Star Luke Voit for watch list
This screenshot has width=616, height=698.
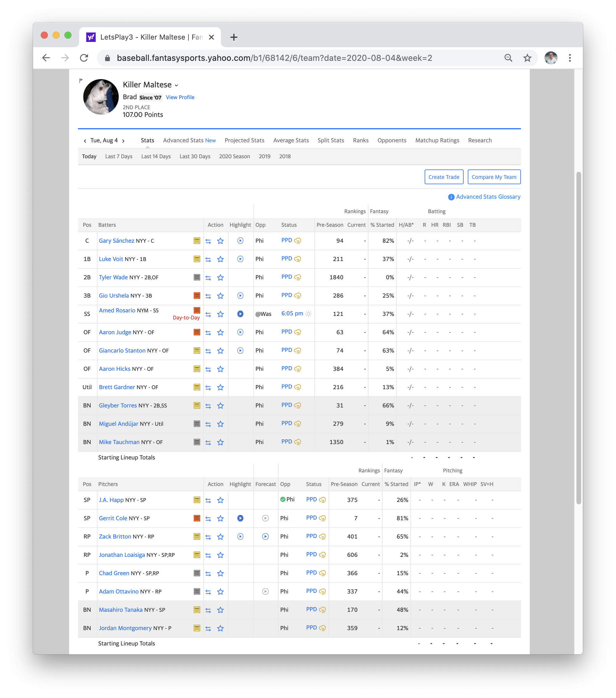pos(221,259)
